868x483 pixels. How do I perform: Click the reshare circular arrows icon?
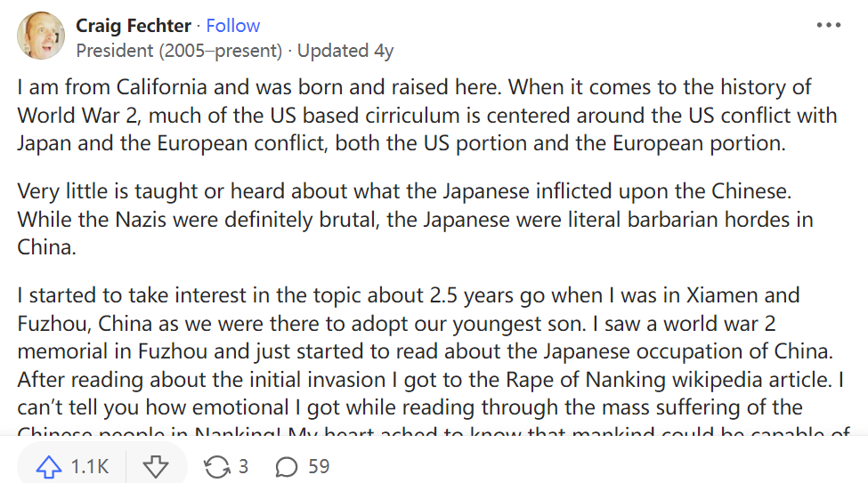(x=216, y=466)
